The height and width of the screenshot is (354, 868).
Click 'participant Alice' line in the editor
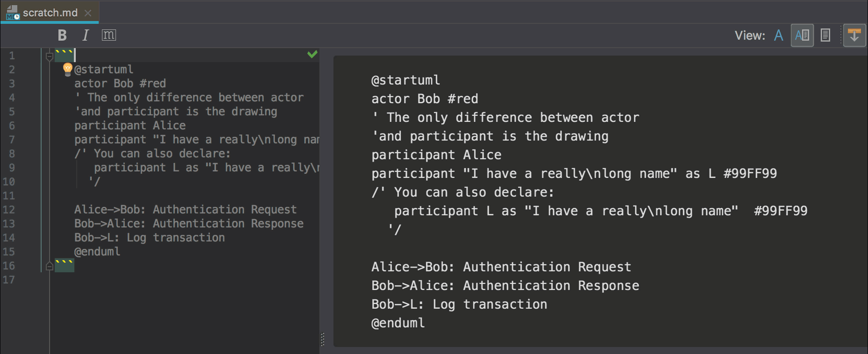coord(130,126)
